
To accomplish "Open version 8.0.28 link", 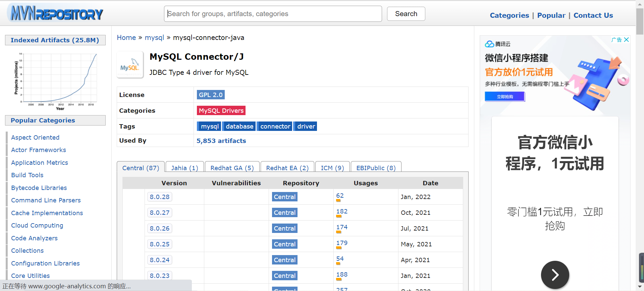I will click(160, 197).
